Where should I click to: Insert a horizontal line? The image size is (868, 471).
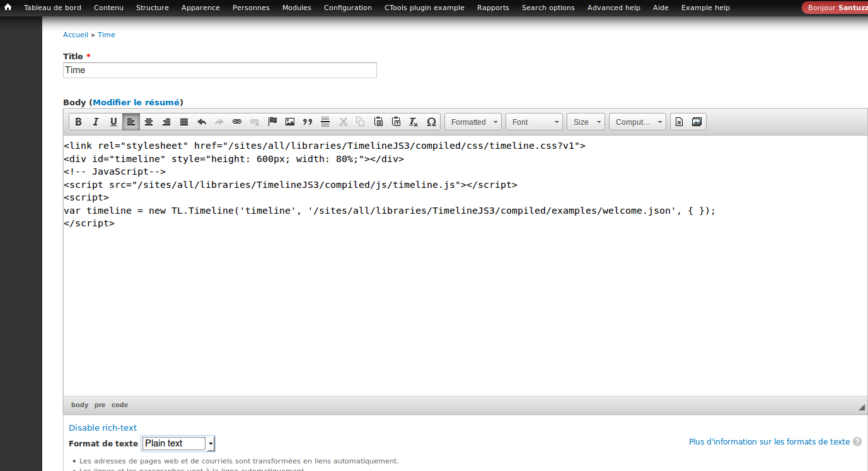[325, 122]
